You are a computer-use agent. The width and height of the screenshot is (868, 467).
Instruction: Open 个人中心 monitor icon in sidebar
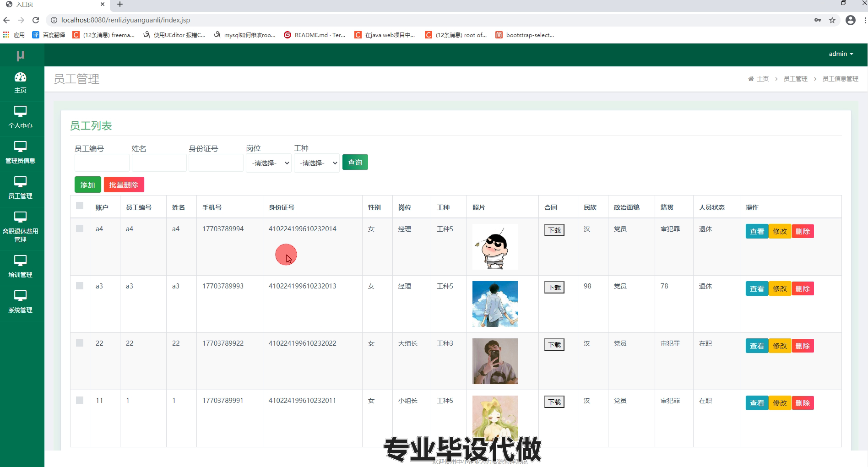tap(20, 111)
